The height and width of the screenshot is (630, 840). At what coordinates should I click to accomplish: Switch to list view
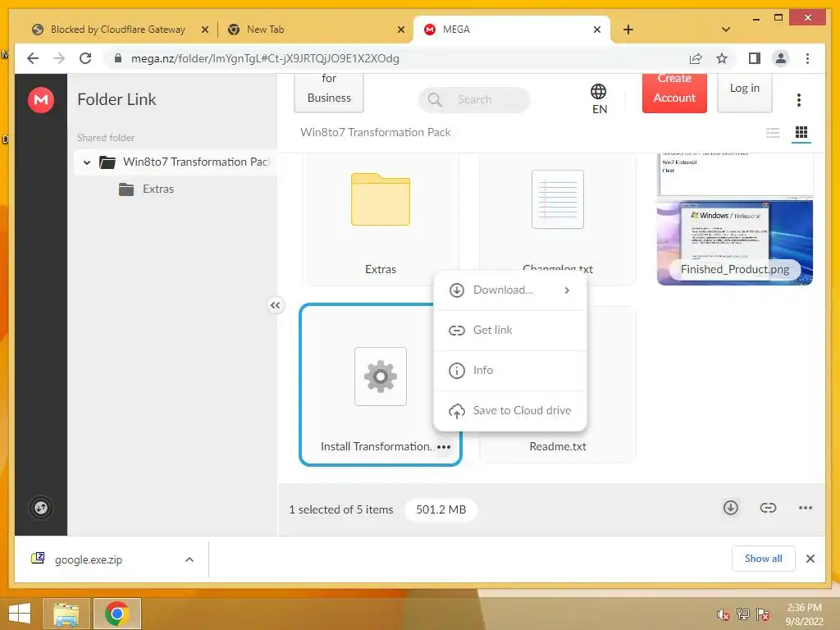coord(773,132)
